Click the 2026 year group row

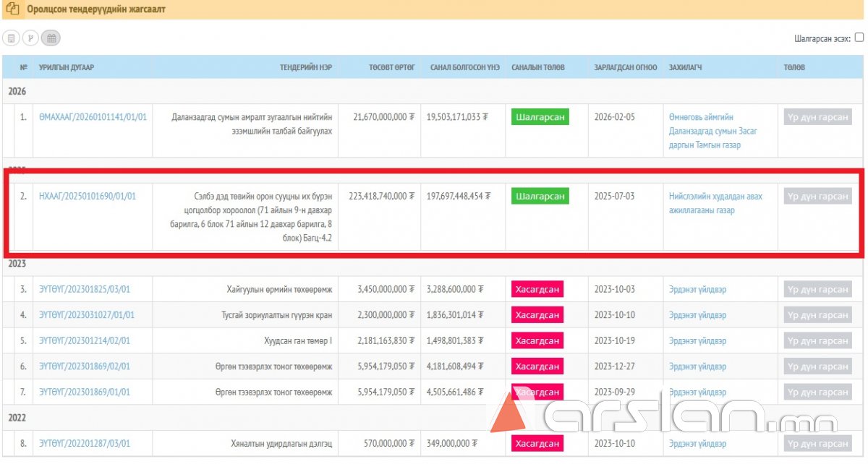tap(17, 92)
